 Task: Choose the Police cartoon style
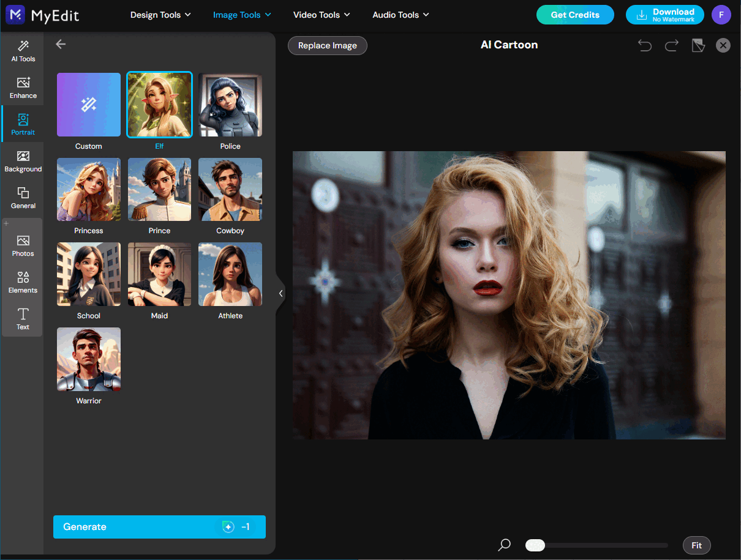[230, 105]
